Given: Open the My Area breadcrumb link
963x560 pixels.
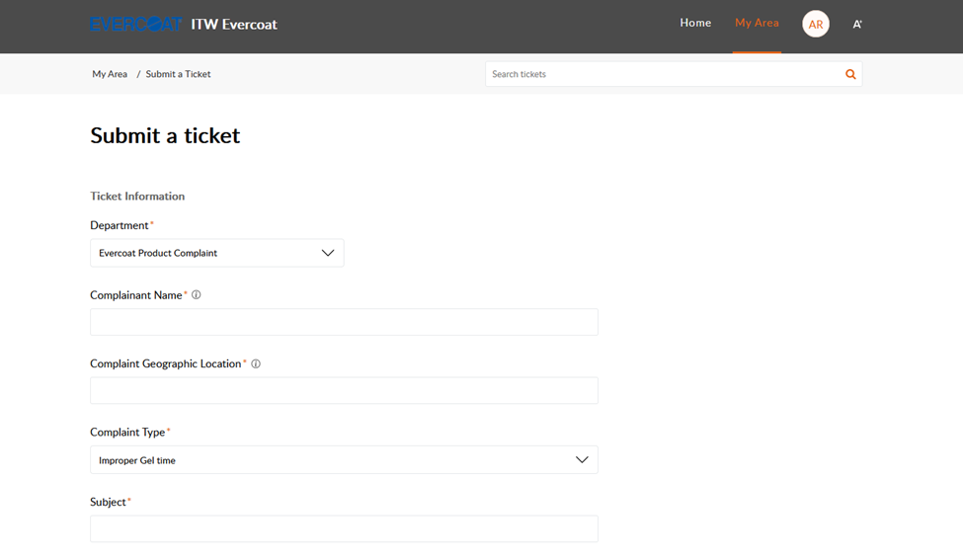Looking at the screenshot, I should pyautogui.click(x=110, y=74).
